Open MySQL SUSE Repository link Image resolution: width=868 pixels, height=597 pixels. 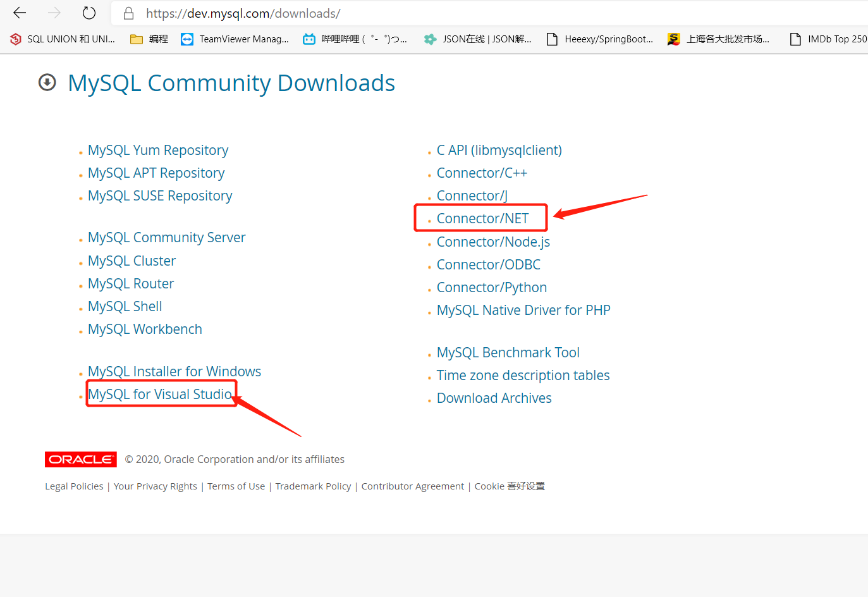[x=160, y=195]
